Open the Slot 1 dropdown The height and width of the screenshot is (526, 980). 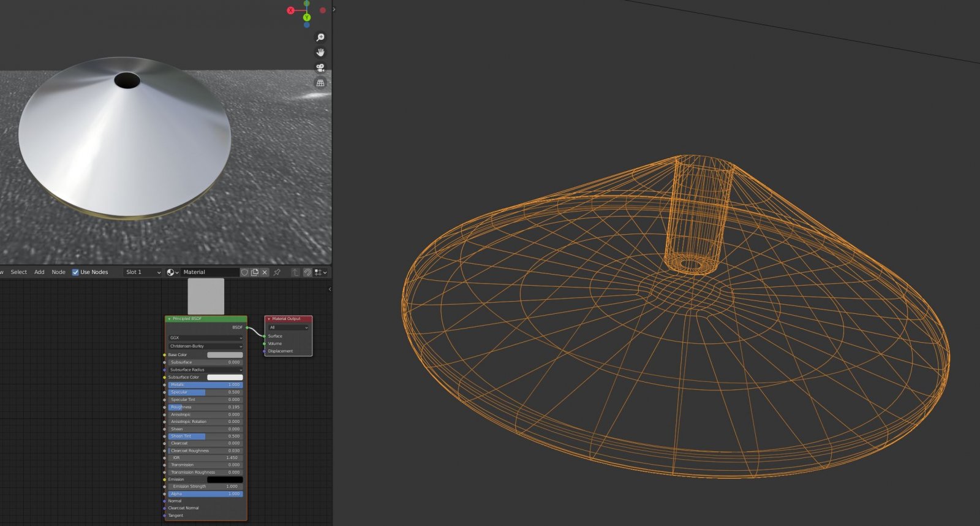[143, 272]
